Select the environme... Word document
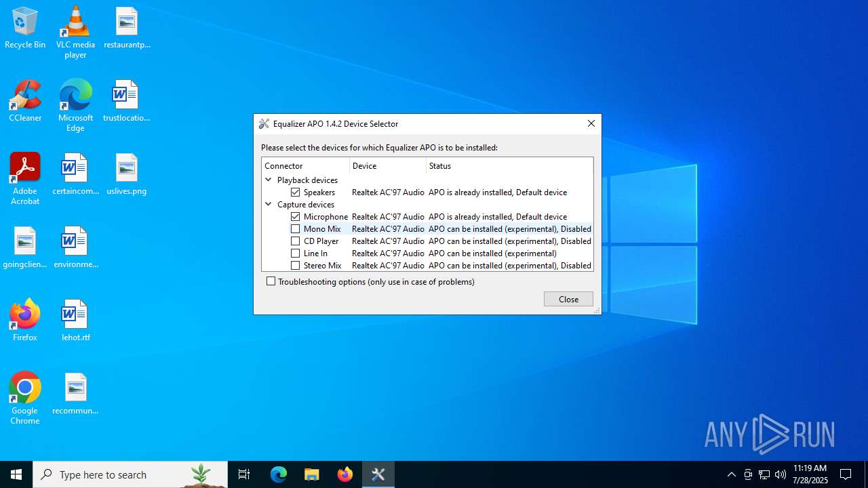This screenshot has width=868, height=488. 75,248
